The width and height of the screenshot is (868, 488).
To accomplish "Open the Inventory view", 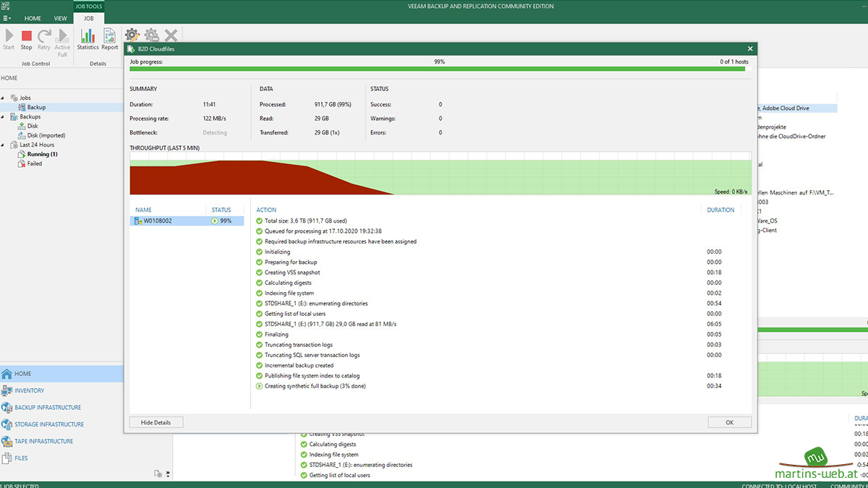I will point(61,390).
